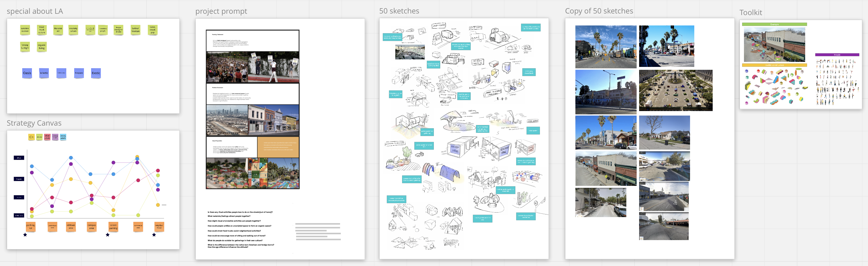Select the 'oldtown area' orange sticky note

71,227
